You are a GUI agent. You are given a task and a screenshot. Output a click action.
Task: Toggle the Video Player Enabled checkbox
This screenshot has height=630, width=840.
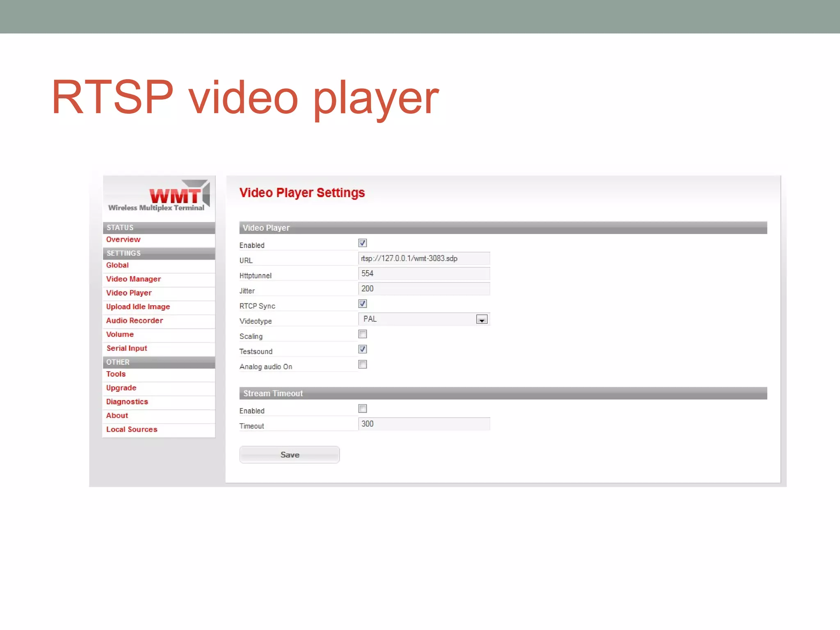[363, 243]
